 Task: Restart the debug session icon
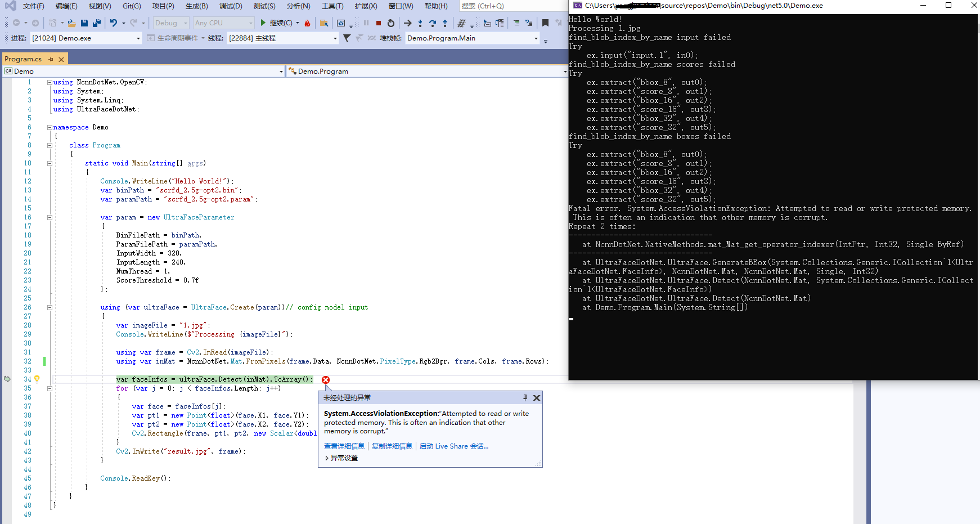390,23
